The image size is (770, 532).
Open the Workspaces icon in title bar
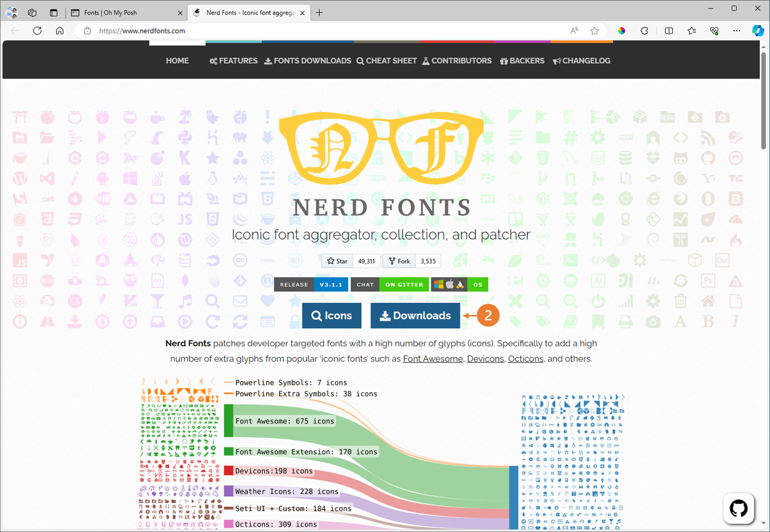pyautogui.click(x=32, y=13)
